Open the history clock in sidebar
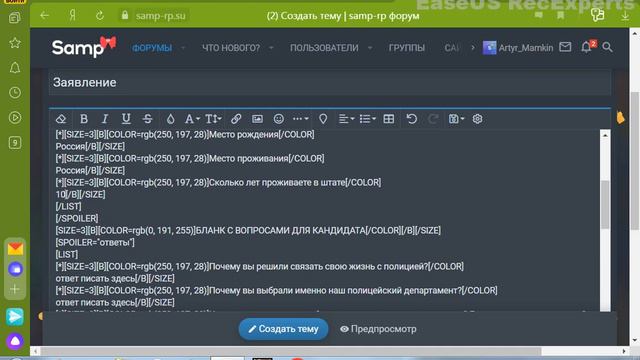 click(x=15, y=93)
